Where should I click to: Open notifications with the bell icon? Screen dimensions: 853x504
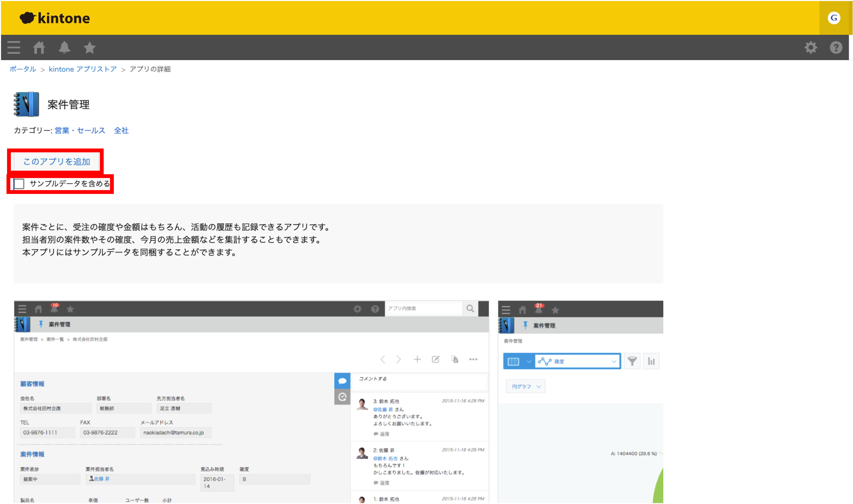(x=64, y=47)
